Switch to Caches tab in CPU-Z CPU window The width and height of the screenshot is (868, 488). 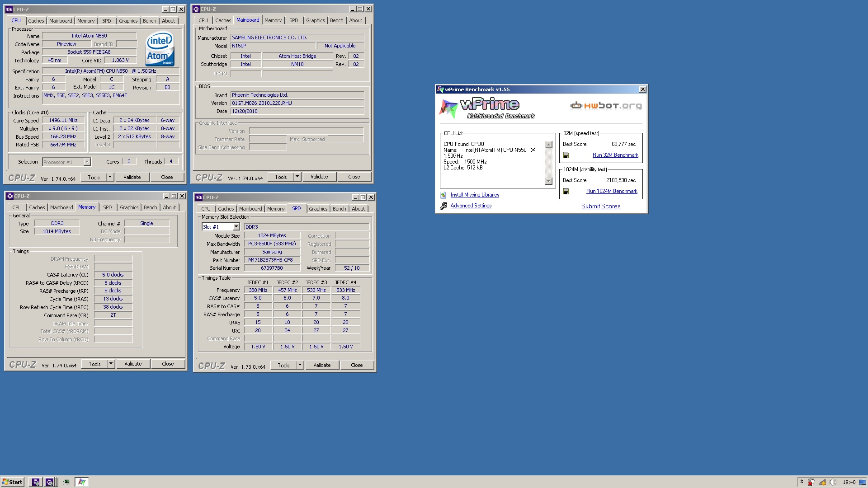(x=36, y=21)
